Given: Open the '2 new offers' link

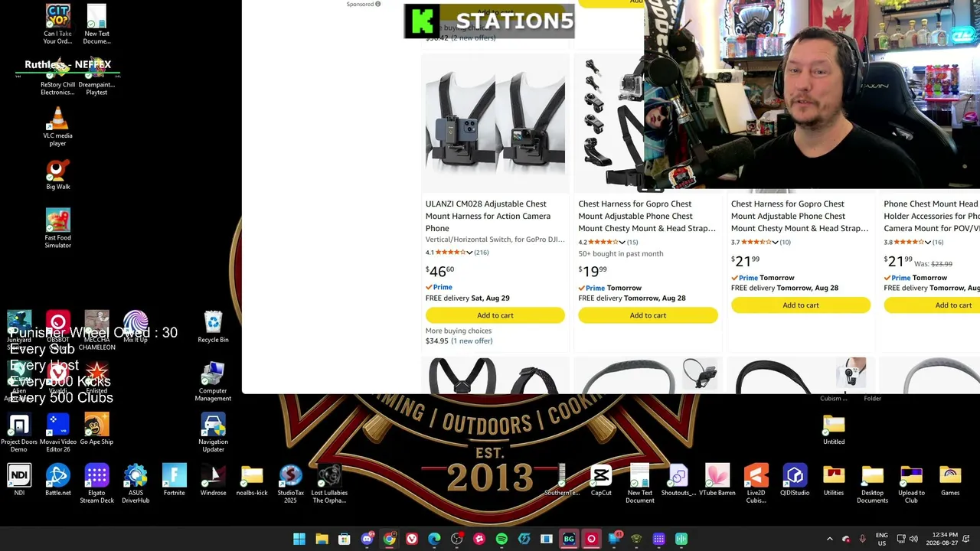Looking at the screenshot, I should tap(473, 38).
